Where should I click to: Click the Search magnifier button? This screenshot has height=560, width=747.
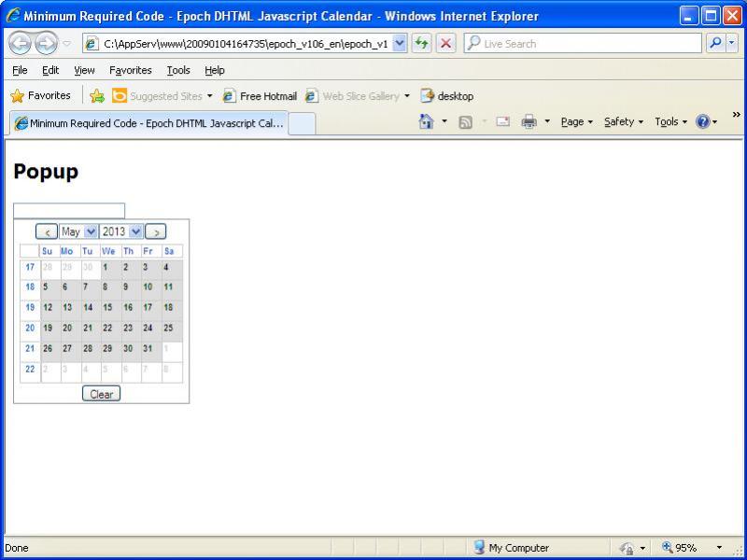point(715,43)
